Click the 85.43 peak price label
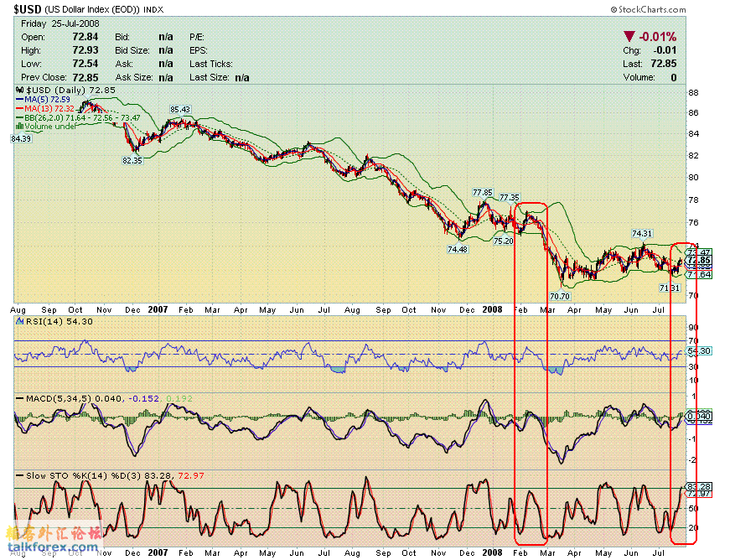The height and width of the screenshot is (560, 730). [180, 109]
